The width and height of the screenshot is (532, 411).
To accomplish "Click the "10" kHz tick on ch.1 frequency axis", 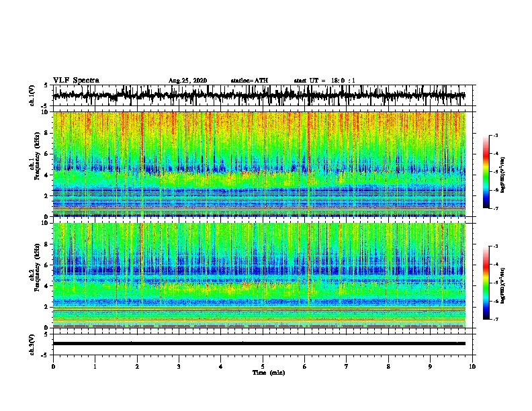I will pos(46,112).
